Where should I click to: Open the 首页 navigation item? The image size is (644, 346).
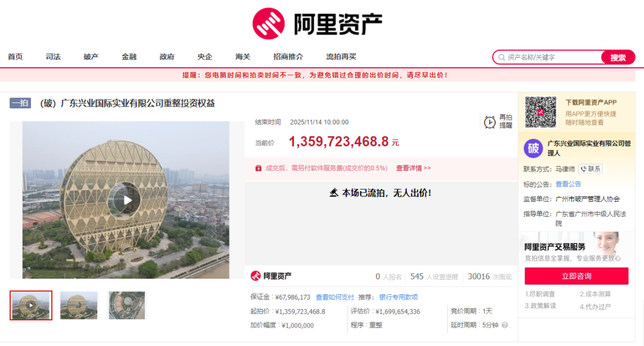[x=15, y=57]
